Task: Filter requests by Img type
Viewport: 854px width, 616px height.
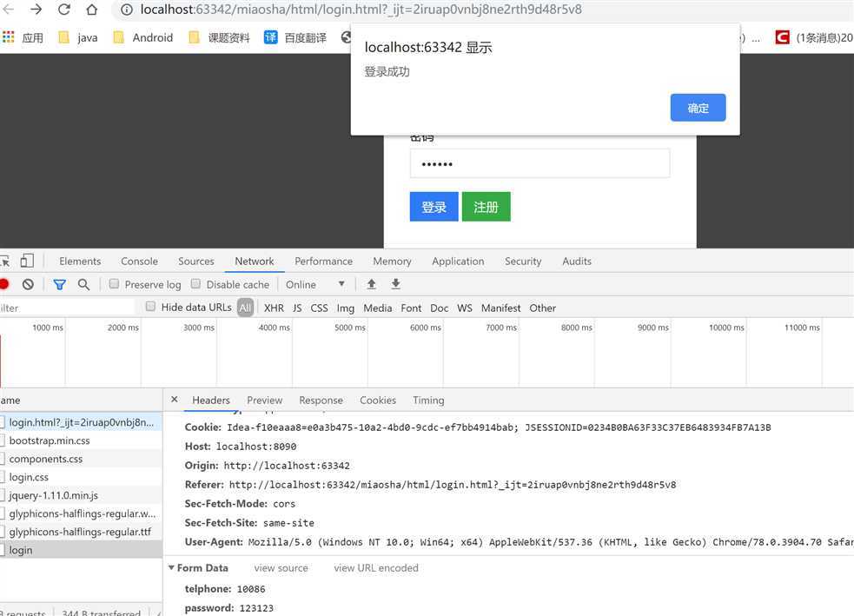Action: [x=345, y=308]
